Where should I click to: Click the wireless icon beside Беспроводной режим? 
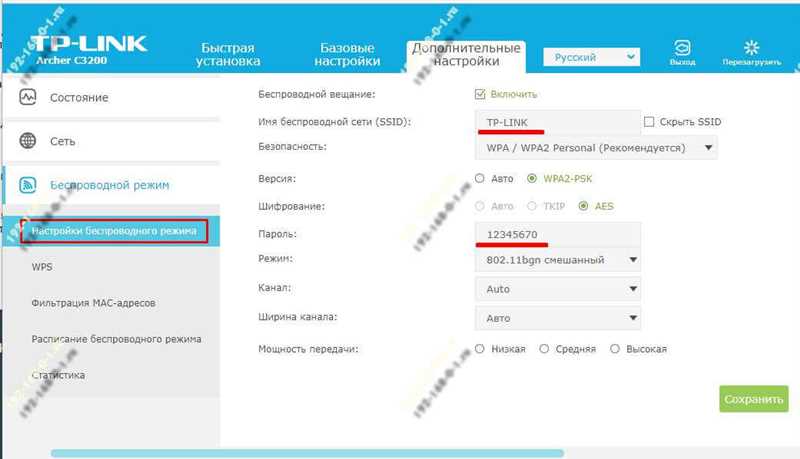28,185
